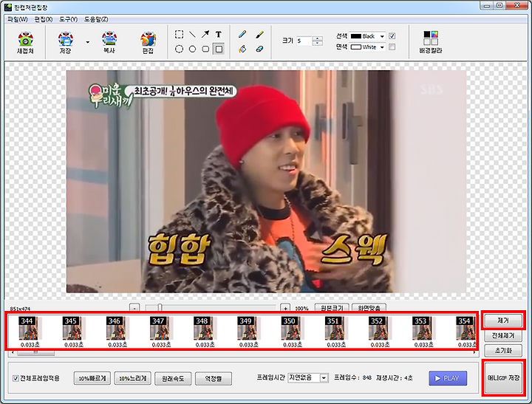
Task: Click the zoom slider handle
Action: click(160, 308)
